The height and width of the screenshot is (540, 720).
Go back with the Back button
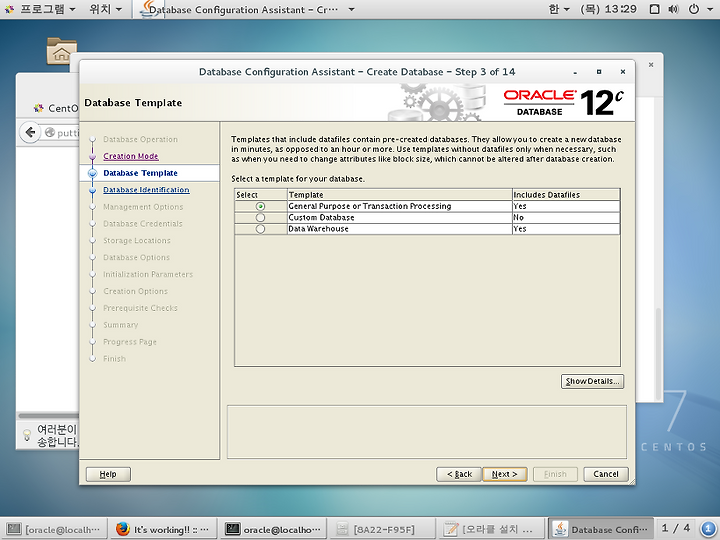point(459,474)
